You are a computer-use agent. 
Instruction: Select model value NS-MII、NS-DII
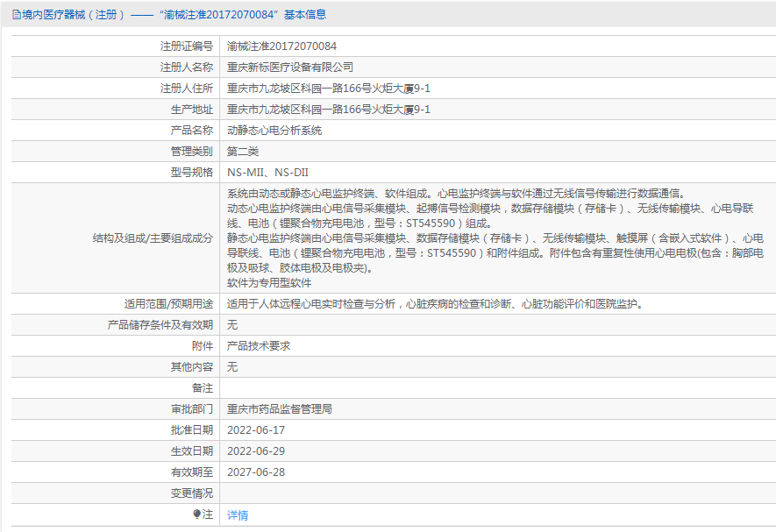267,172
